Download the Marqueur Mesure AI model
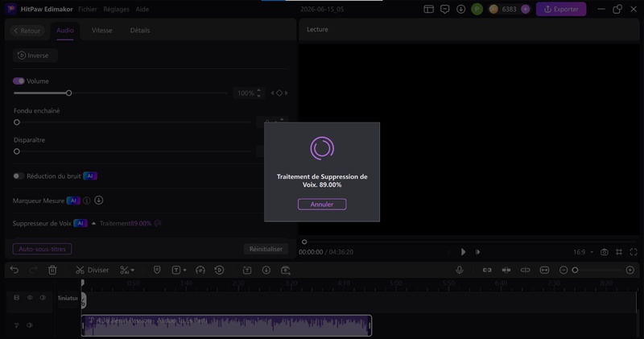The height and width of the screenshot is (339, 644). [98, 201]
